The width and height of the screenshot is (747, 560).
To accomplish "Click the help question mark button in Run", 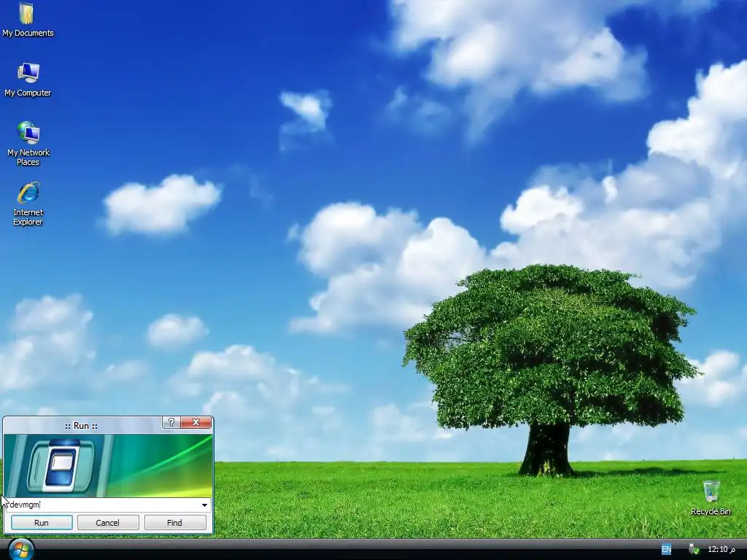I will (171, 422).
